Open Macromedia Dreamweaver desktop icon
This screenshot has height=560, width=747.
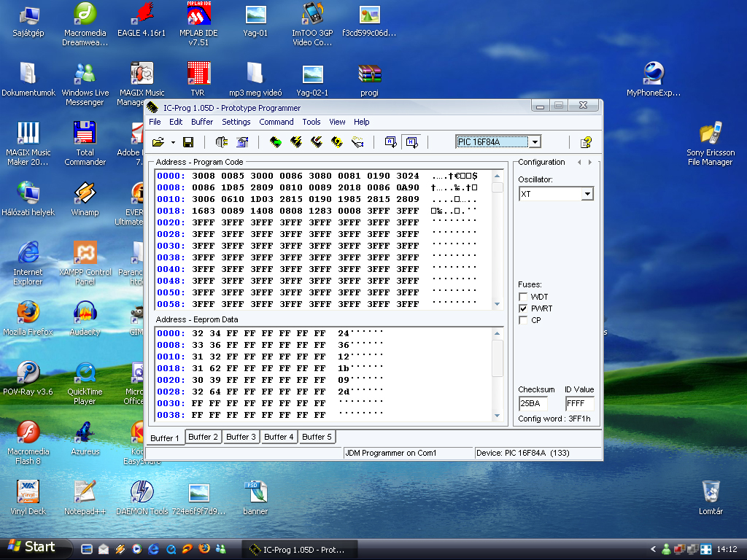tap(85, 23)
